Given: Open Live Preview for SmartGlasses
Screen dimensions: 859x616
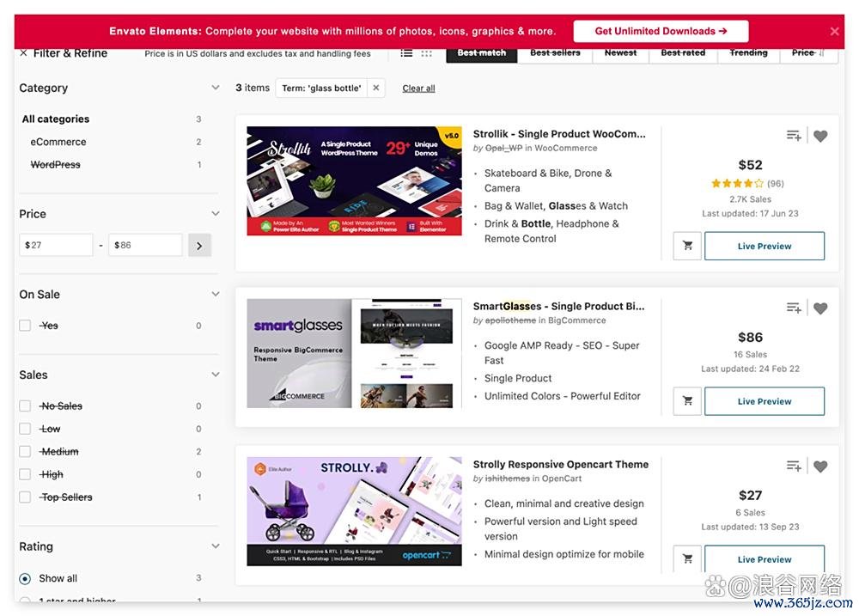Looking at the screenshot, I should pyautogui.click(x=765, y=401).
